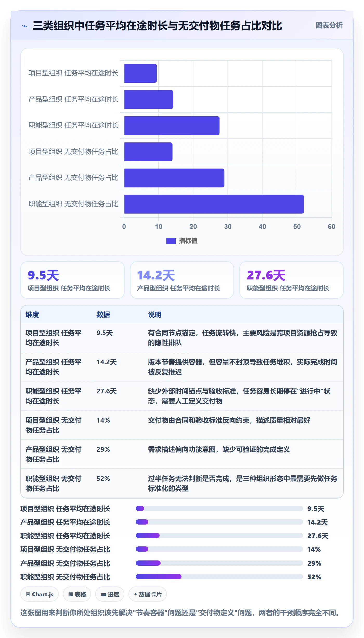Select the 9.5天 cell in the table
This screenshot has height=638, width=364.
pyautogui.click(x=105, y=333)
